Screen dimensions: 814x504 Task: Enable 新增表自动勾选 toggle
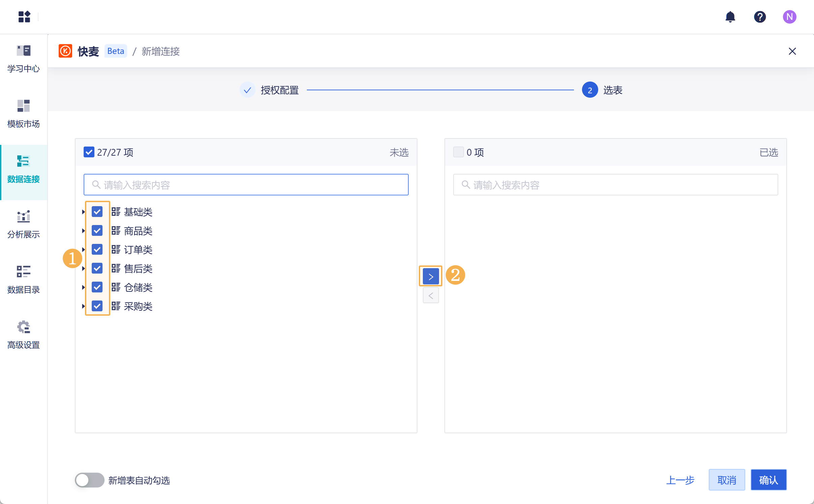(89, 480)
